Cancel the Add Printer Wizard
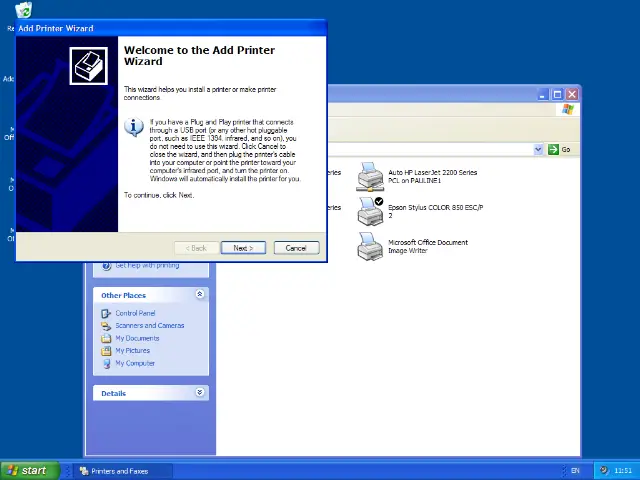This screenshot has width=640, height=480. click(296, 248)
